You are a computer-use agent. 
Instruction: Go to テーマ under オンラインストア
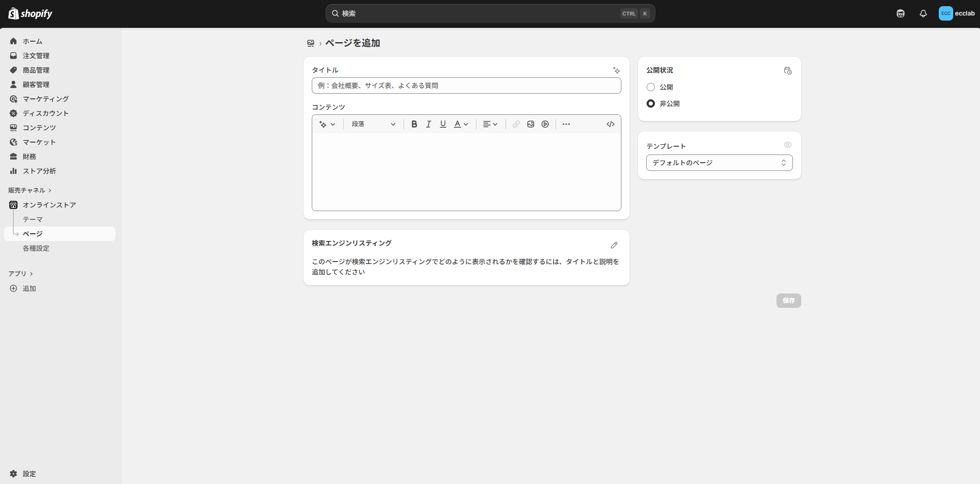coord(32,219)
